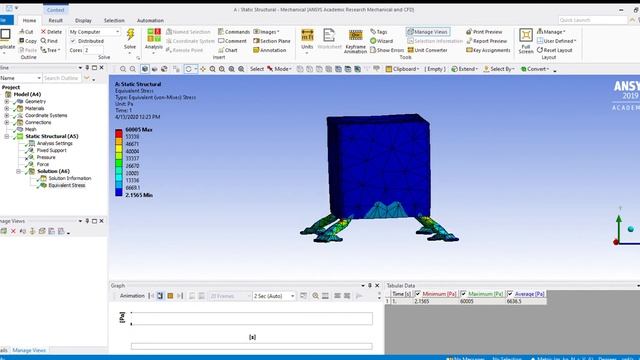Click Reset Layout icon
640x360 pixels.
[x=540, y=50]
